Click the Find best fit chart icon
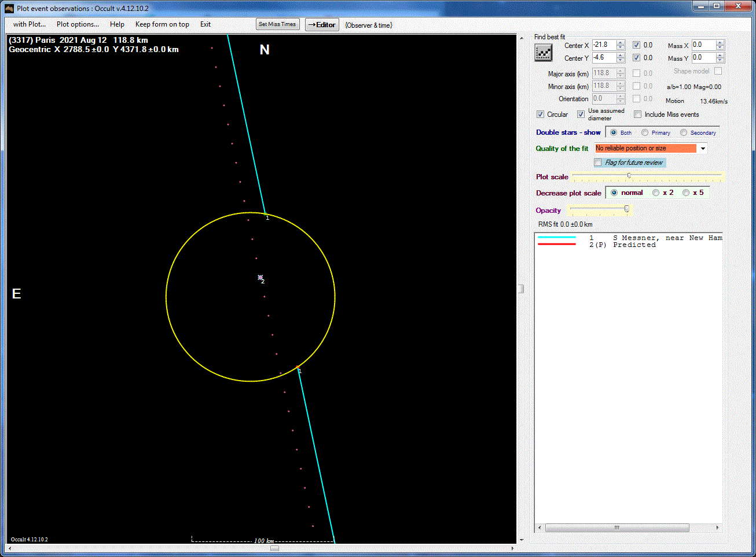The image size is (756, 557). tap(543, 53)
